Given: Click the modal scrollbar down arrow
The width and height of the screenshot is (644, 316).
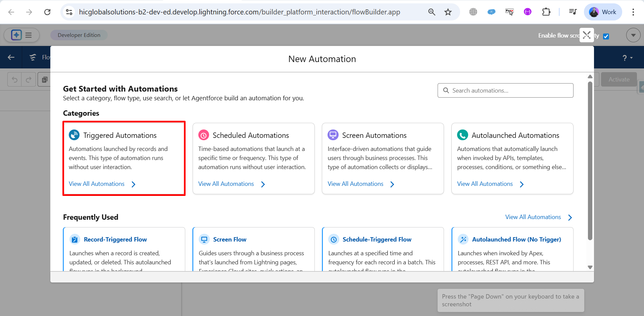Looking at the screenshot, I should pos(590,267).
